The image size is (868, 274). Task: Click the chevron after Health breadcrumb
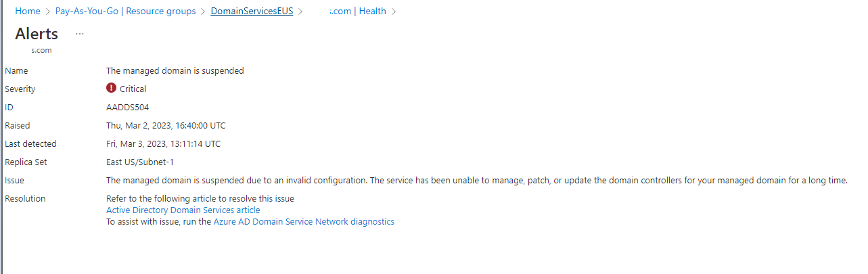[x=394, y=12]
